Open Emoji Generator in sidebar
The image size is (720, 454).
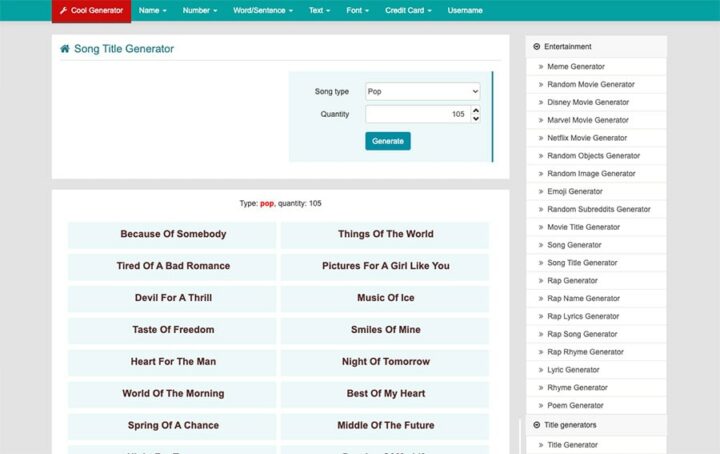[x=575, y=191]
